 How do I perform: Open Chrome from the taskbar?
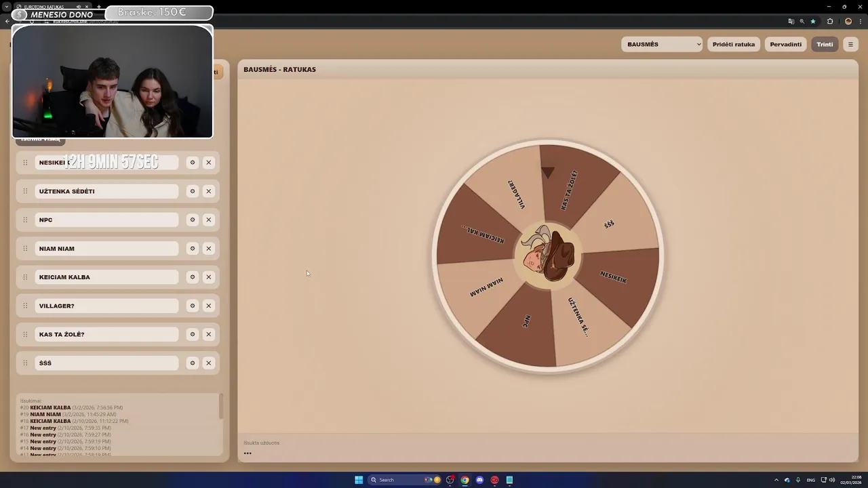(465, 480)
